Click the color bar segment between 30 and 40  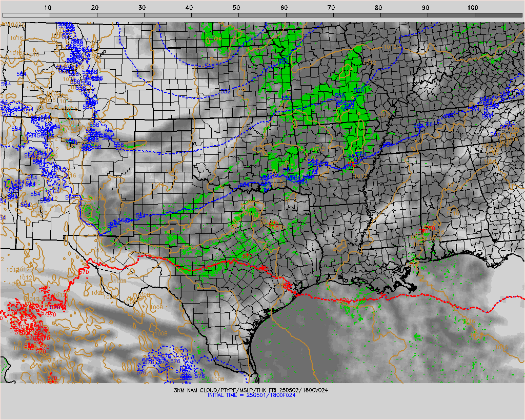pos(168,15)
